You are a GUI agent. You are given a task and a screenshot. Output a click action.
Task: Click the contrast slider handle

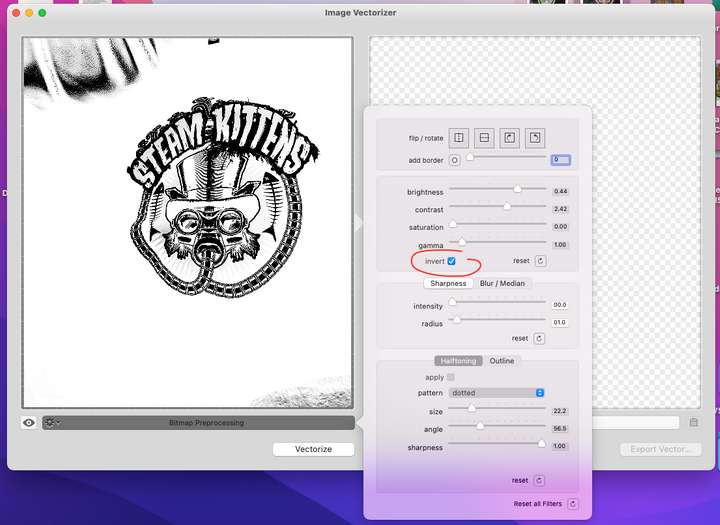tap(507, 206)
